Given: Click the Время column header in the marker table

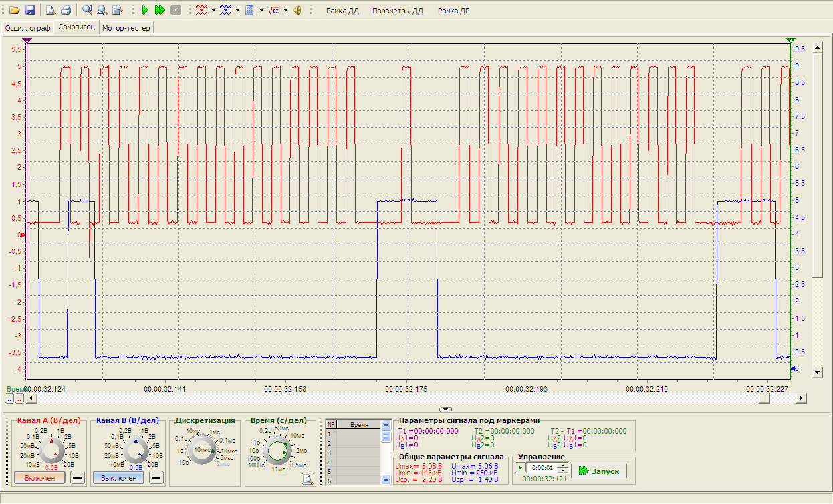Looking at the screenshot, I should click(x=359, y=424).
